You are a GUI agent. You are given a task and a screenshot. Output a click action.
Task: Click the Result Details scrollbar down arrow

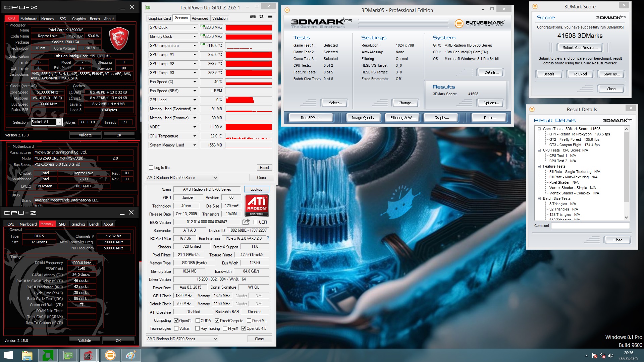click(x=626, y=217)
